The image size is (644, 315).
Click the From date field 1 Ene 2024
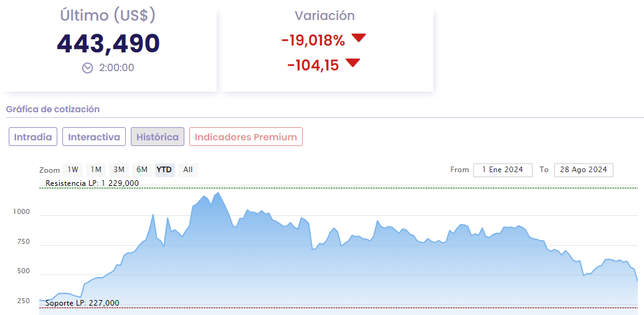click(x=503, y=170)
